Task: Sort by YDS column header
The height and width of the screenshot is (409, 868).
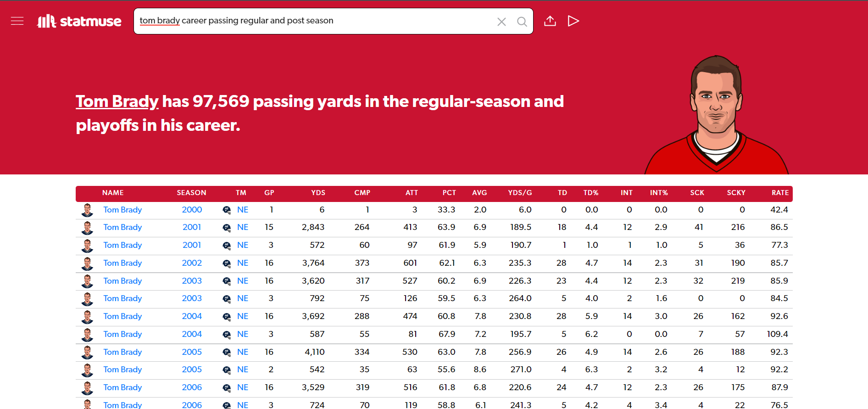Action: coord(318,193)
